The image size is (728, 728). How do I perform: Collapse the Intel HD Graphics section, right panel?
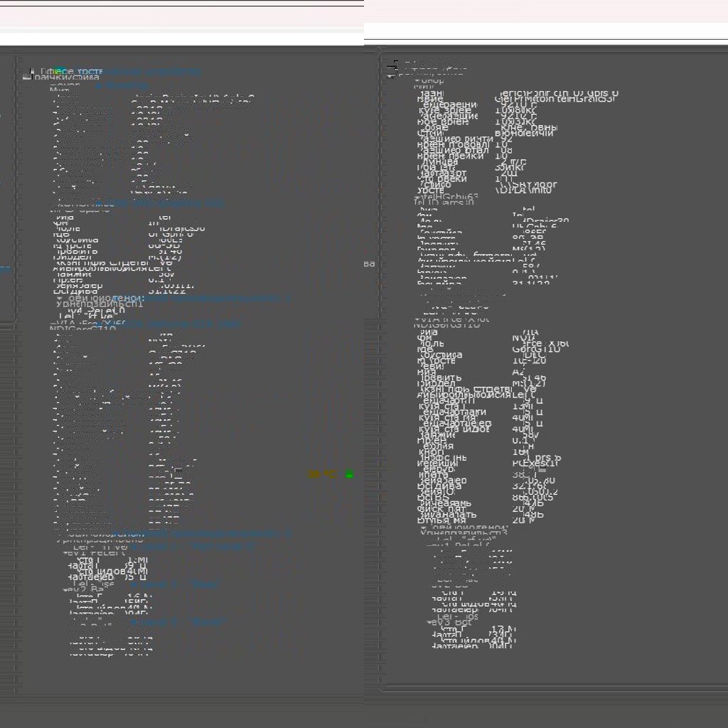417,198
